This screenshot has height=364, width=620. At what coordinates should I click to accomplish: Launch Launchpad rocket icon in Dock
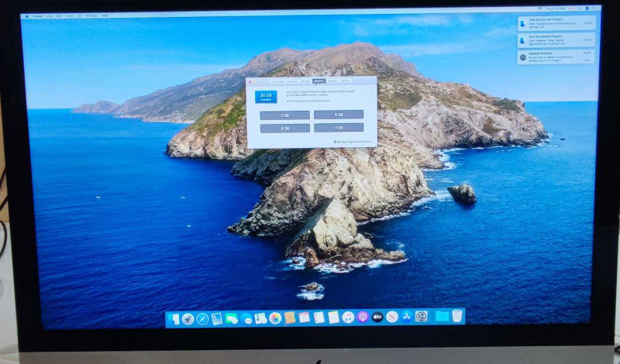[188, 318]
